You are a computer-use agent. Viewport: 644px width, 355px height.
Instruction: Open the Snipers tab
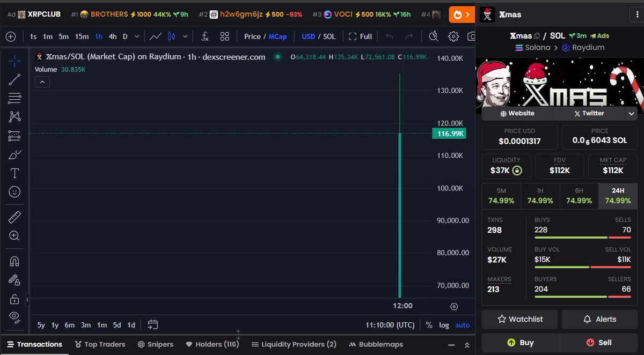point(156,344)
